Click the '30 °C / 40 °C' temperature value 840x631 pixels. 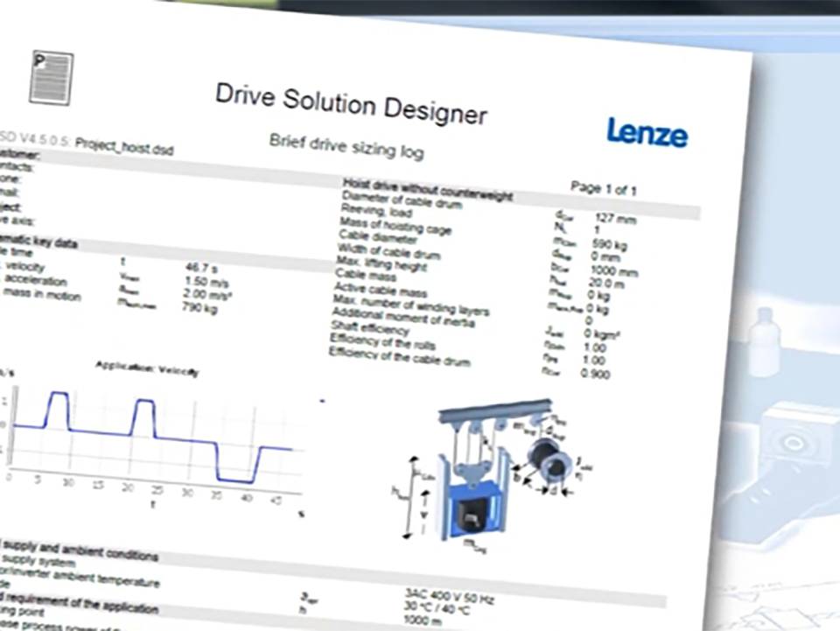[436, 607]
